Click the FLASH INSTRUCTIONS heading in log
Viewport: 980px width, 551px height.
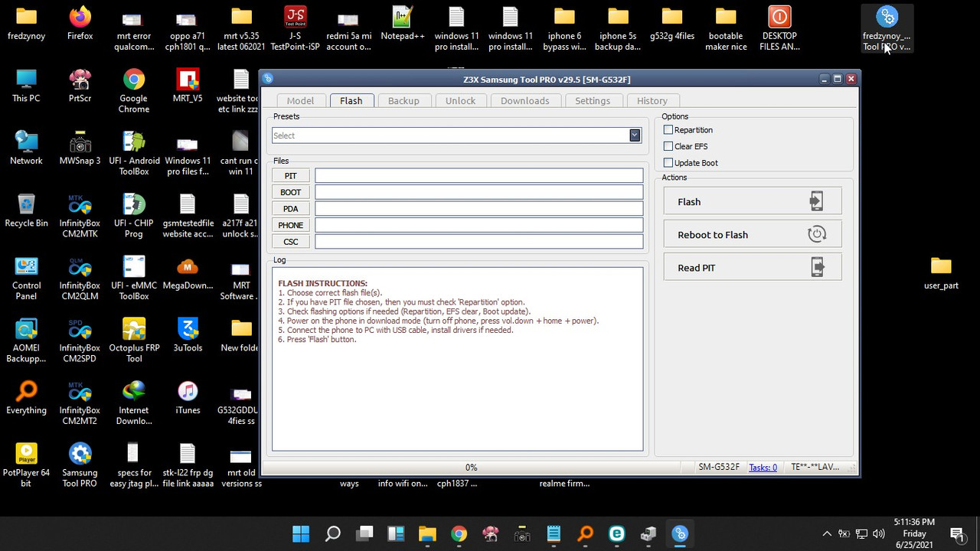tap(322, 283)
